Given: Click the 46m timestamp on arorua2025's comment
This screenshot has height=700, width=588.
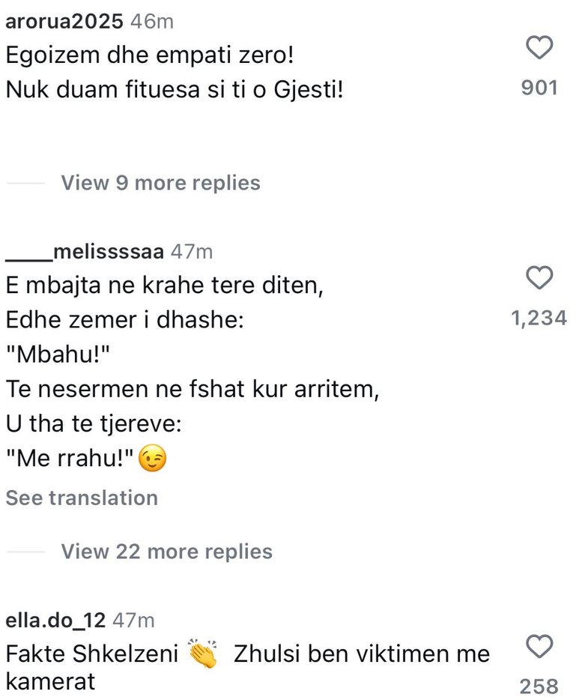Looking at the screenshot, I should coord(152,22).
